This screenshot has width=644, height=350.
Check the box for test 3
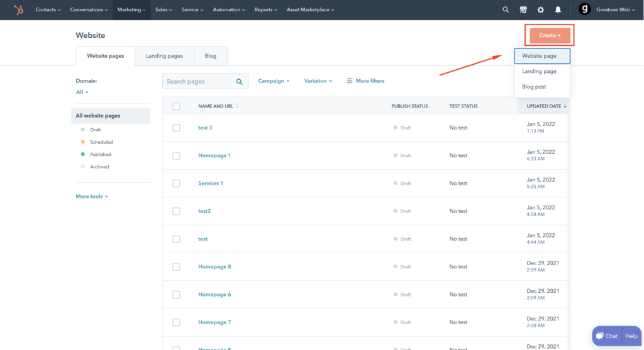point(176,128)
